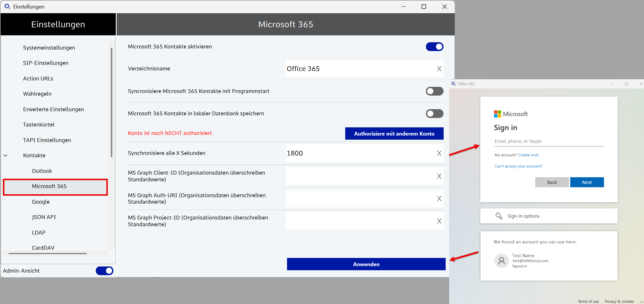Image resolution: width=644 pixels, height=304 pixels.
Task: Toggle saving contacts in lokaler Datenbank
Action: click(x=435, y=114)
